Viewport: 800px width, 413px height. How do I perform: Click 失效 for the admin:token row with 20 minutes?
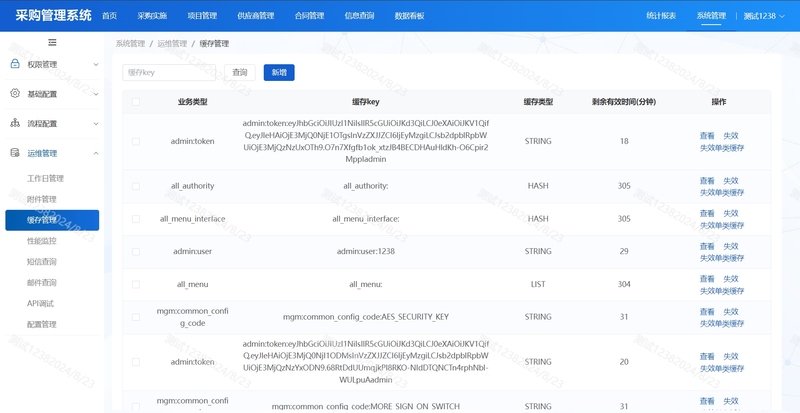click(x=731, y=356)
